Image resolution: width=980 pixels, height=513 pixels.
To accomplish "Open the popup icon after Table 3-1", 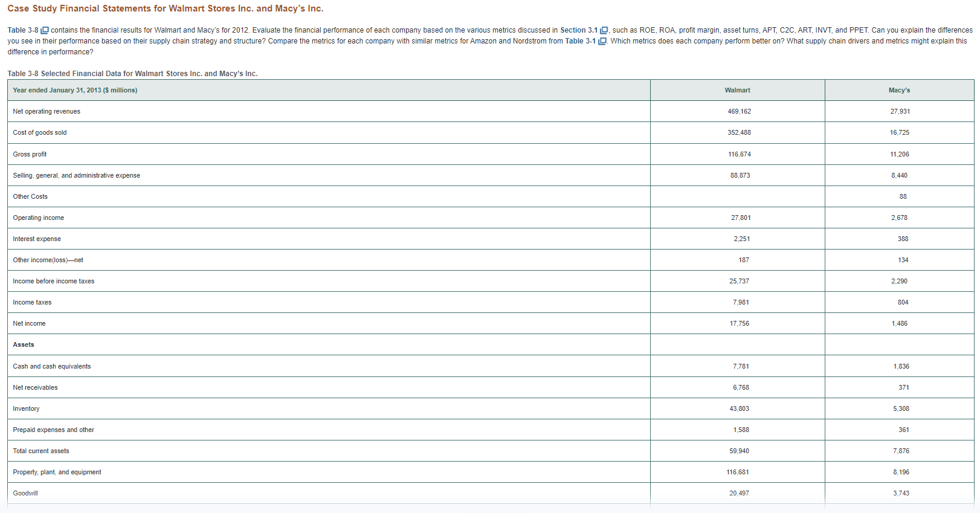I will pyautogui.click(x=602, y=41).
